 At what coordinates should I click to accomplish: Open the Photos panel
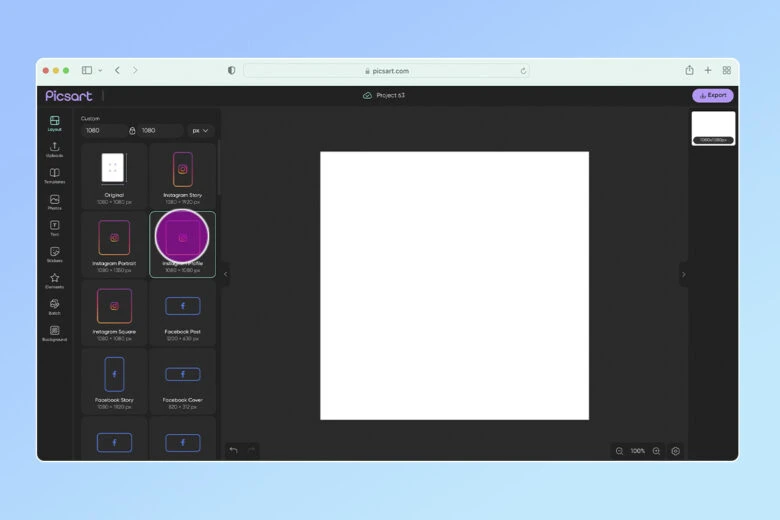(54, 201)
